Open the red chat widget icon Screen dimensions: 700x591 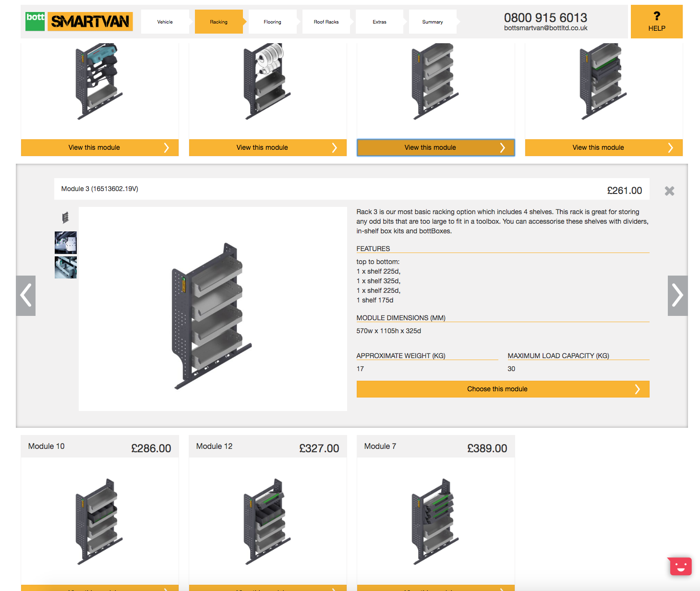(x=680, y=566)
